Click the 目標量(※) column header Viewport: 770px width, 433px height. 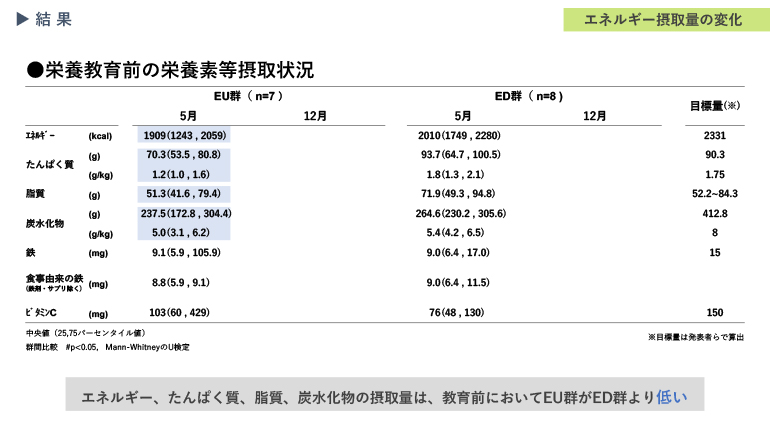[714, 105]
